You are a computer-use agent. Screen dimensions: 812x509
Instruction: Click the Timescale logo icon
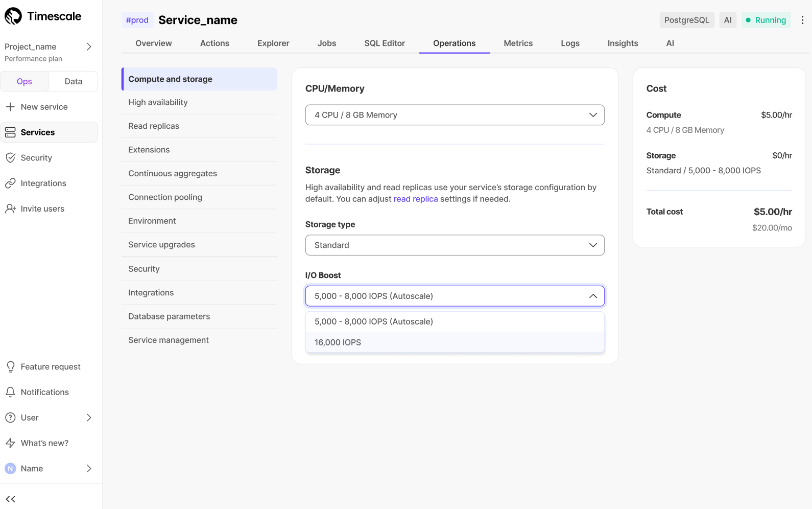(13, 16)
